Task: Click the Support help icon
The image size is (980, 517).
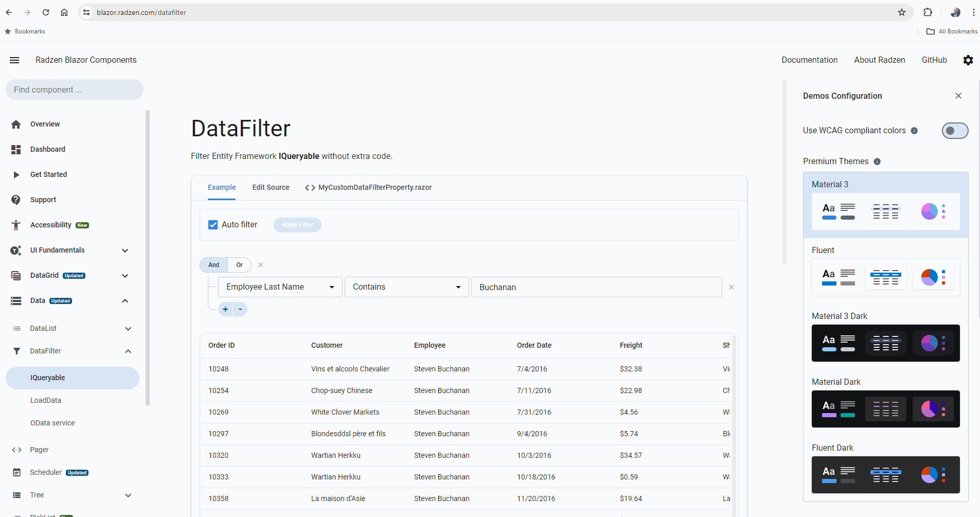Action: point(16,200)
